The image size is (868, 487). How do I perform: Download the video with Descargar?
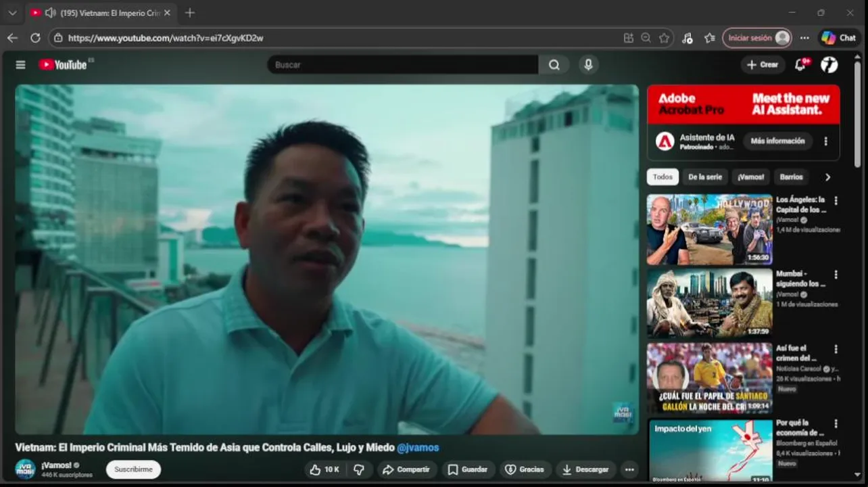[x=586, y=469]
